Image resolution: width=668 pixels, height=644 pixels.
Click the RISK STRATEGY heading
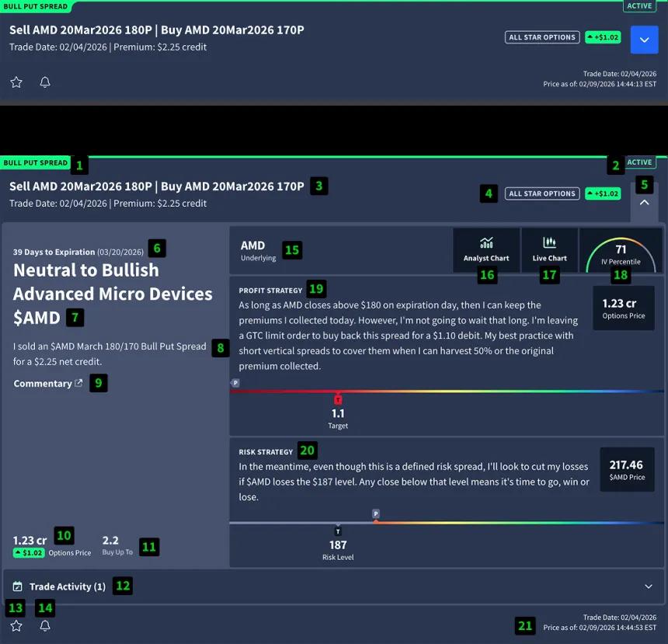(x=266, y=452)
